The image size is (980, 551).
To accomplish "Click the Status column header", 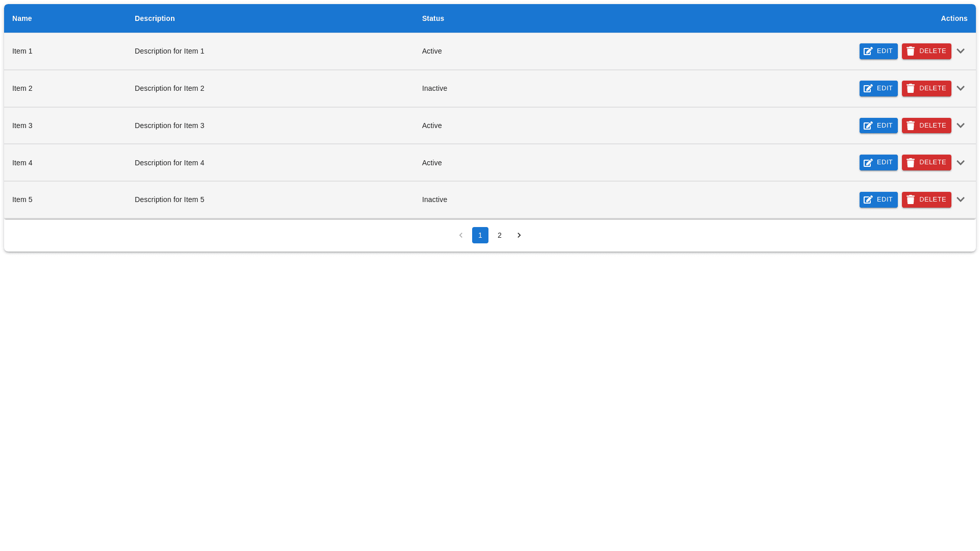I will 433,18.
